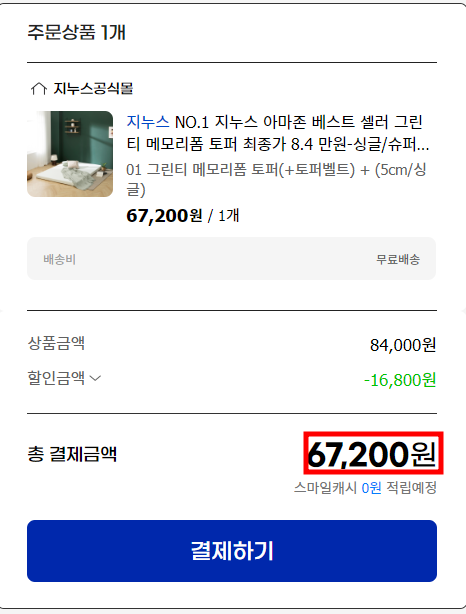Toggle the 할인금액 discount details label
Screen dimensions: 466x614
56,378
